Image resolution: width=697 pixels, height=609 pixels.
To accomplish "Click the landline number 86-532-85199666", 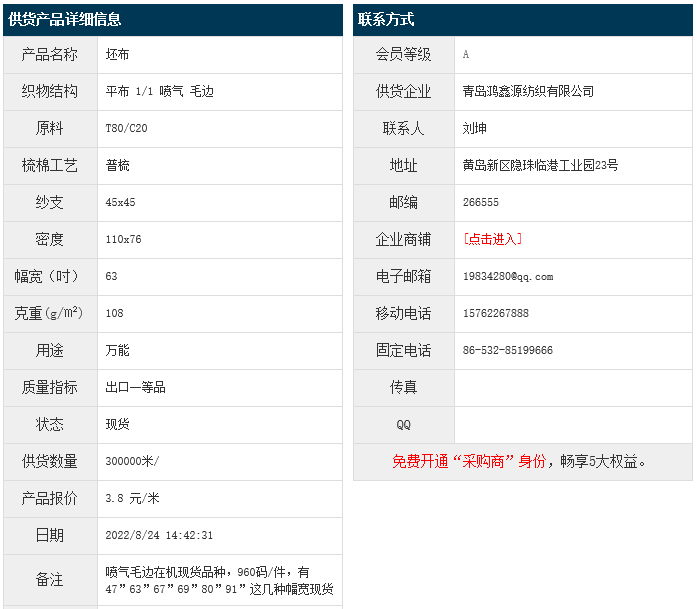I will coord(508,350).
